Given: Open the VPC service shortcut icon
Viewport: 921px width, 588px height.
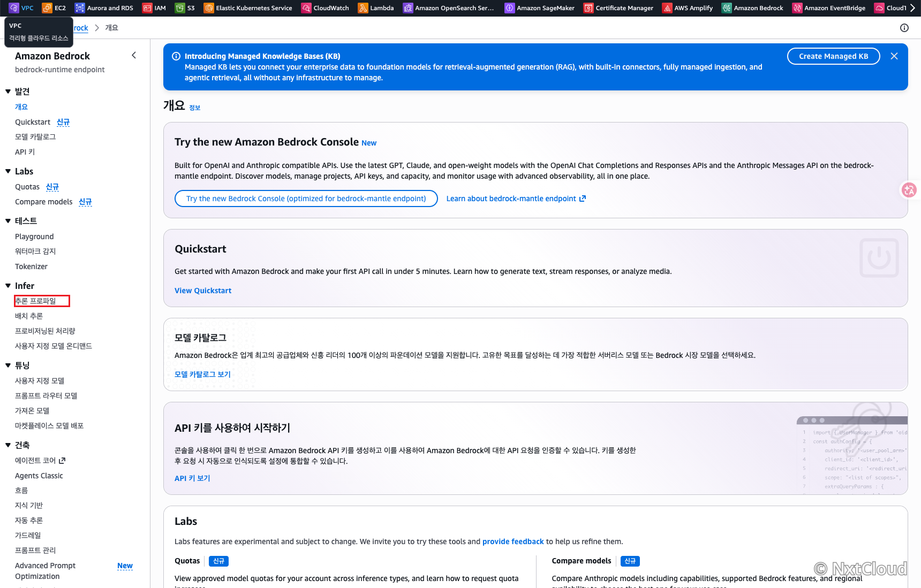Looking at the screenshot, I should click(x=14, y=8).
